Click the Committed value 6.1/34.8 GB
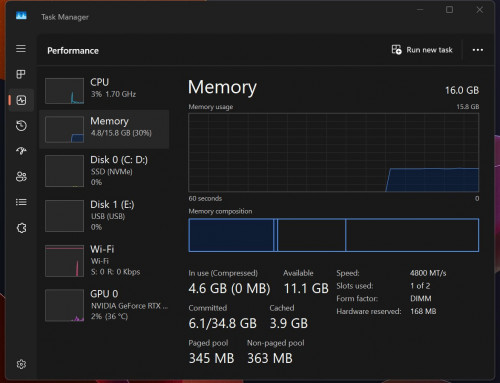Screen dimensions: 500x383 click(x=223, y=323)
